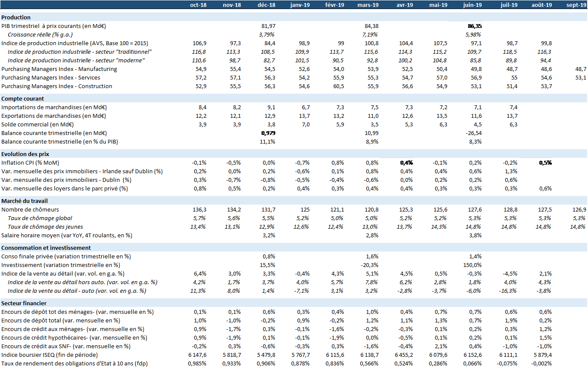Click the "Conso finale privée" row label
The image size is (588, 368).
(66, 256)
